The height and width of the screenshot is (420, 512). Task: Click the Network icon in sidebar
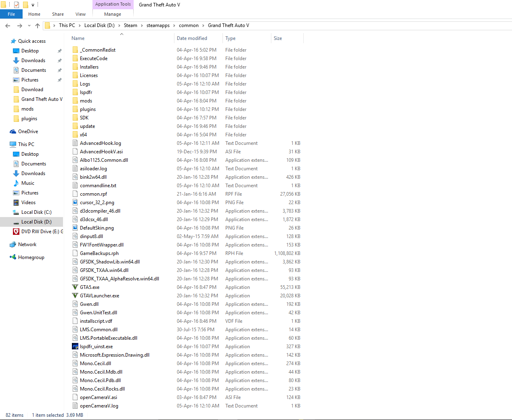tap(13, 244)
